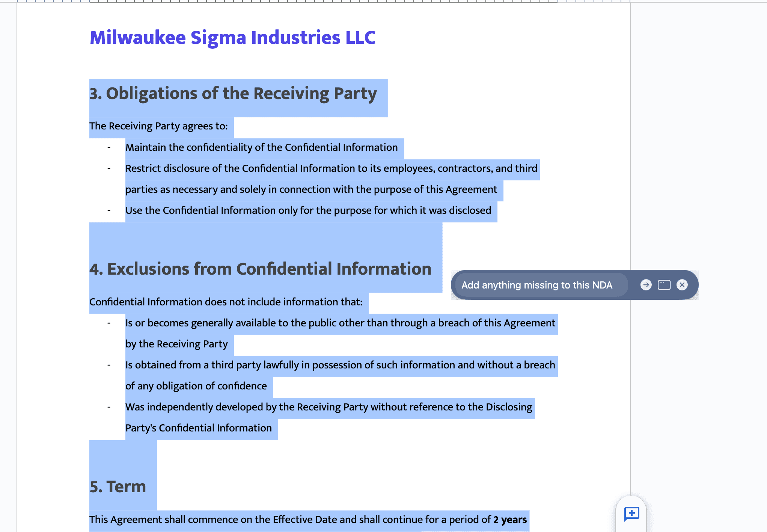Click the horizontal ruler at page top
The image size is (767, 532).
point(323,1)
